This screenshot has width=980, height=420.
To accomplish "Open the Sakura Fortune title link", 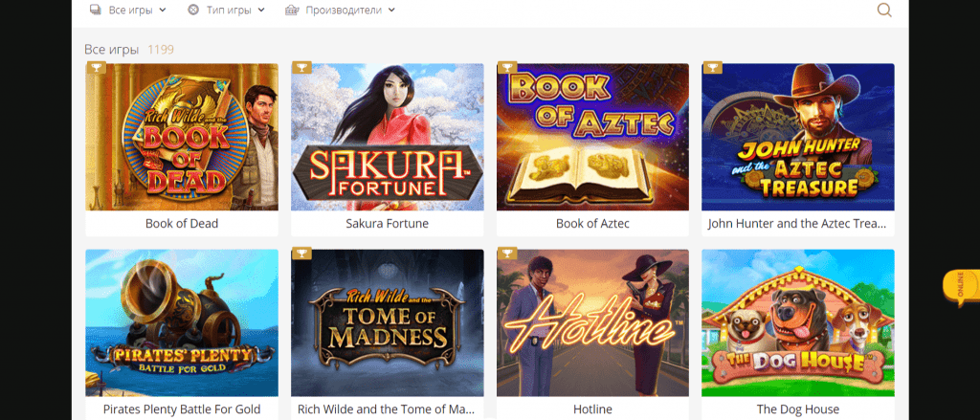I will pyautogui.click(x=387, y=223).
